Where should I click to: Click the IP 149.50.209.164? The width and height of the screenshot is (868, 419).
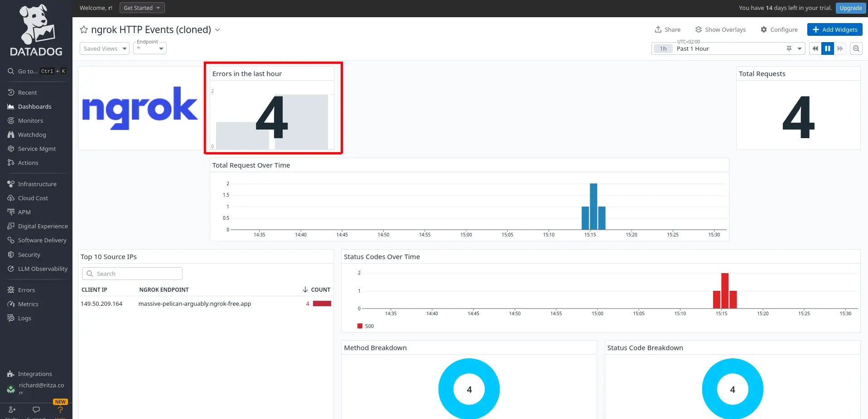pos(101,303)
